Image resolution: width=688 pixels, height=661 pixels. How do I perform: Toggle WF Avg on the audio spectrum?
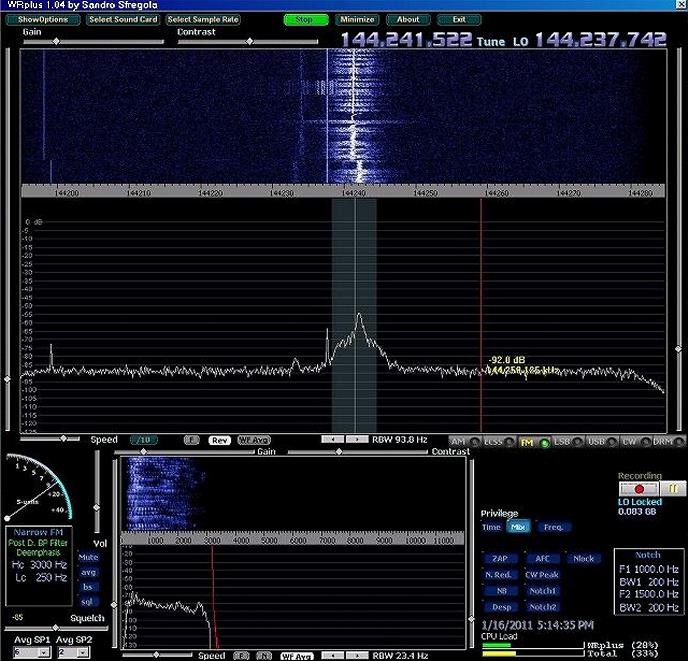(297, 656)
